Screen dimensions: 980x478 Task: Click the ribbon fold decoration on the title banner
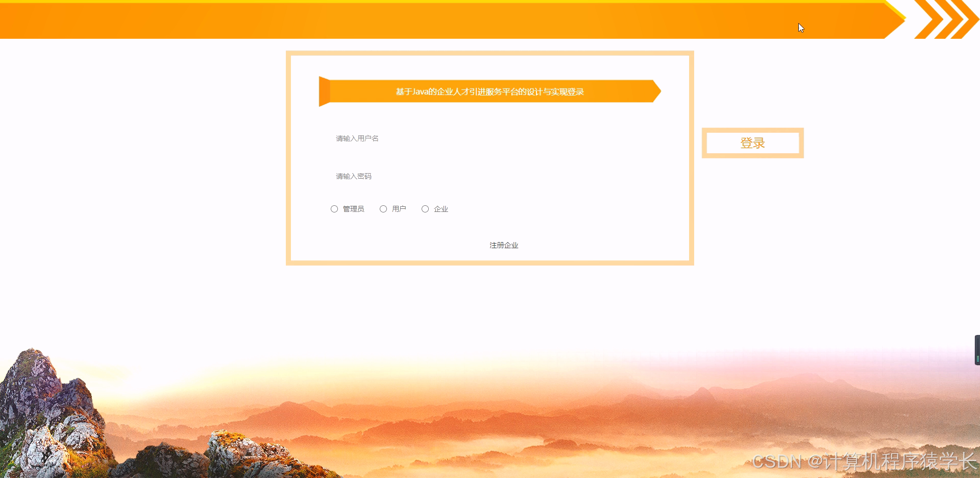[x=323, y=92]
